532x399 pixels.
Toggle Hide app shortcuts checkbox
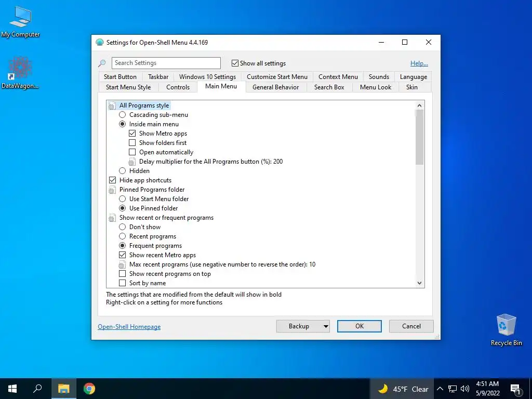112,180
